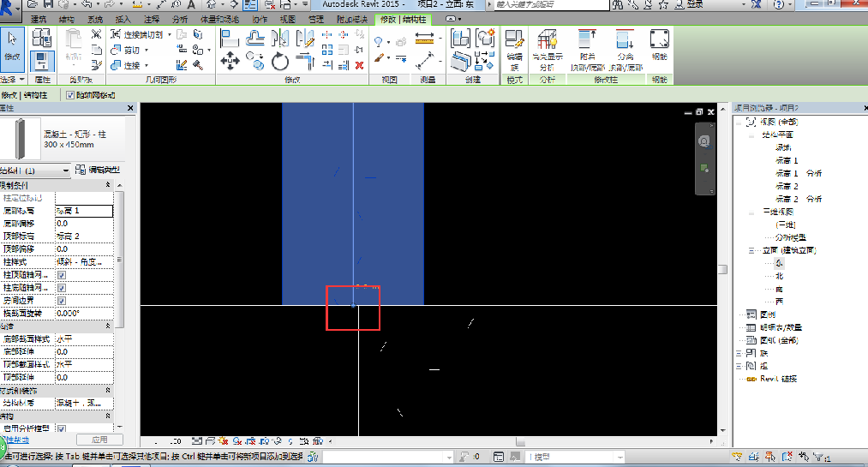Click the Base Offset (底部偏移) value field
This screenshot has height=467, width=868.
(x=84, y=223)
